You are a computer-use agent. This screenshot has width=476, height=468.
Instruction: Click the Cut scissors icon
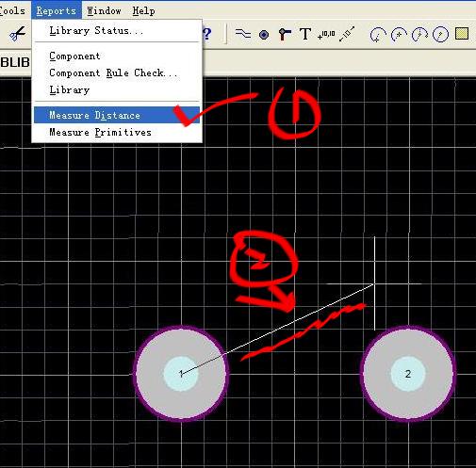(17, 34)
